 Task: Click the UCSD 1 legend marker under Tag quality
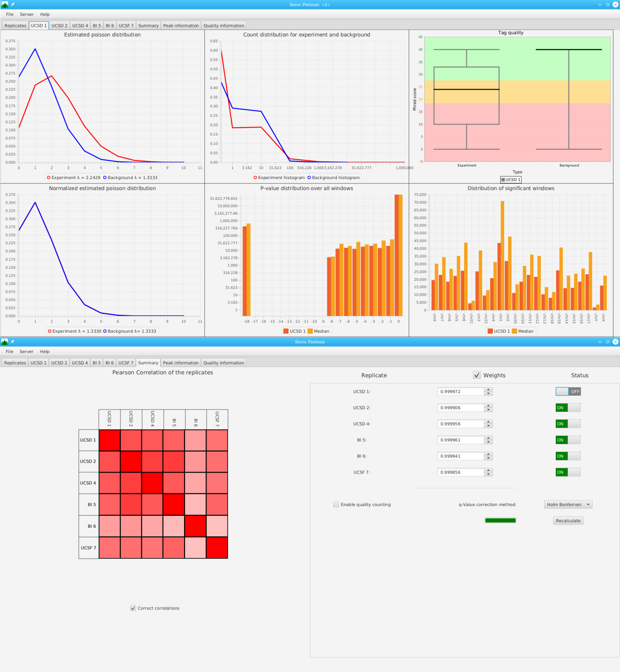point(503,180)
